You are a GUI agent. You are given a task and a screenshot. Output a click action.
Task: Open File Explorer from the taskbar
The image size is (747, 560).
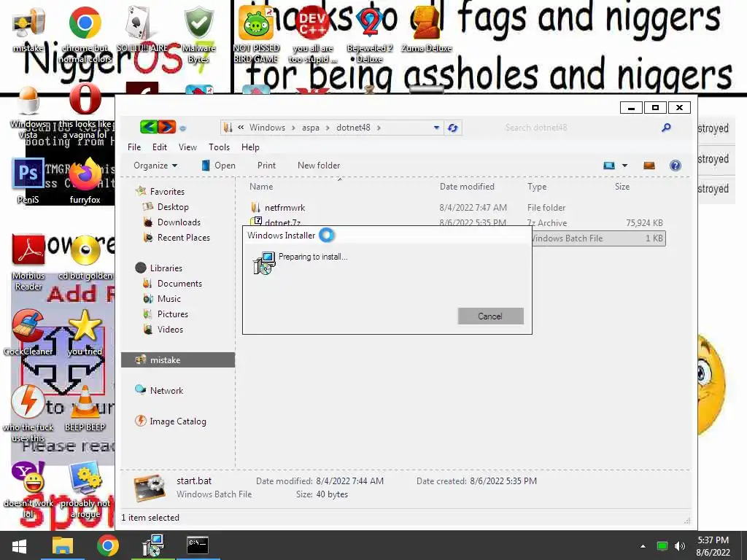coord(63,545)
